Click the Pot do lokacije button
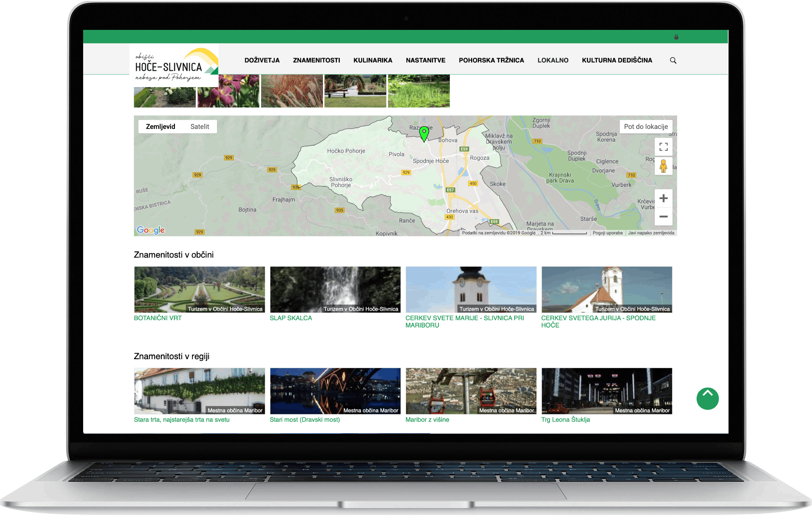The image size is (812, 517). coord(645,126)
